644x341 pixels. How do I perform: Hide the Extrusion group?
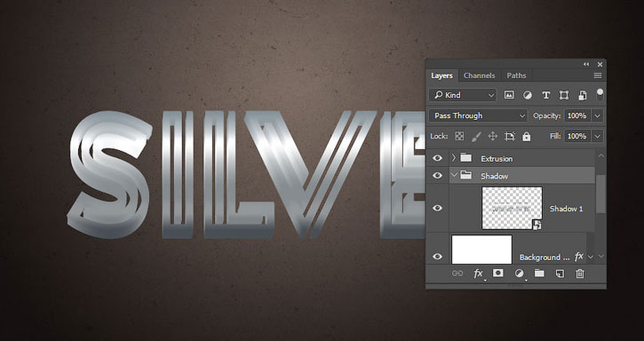[x=438, y=158]
